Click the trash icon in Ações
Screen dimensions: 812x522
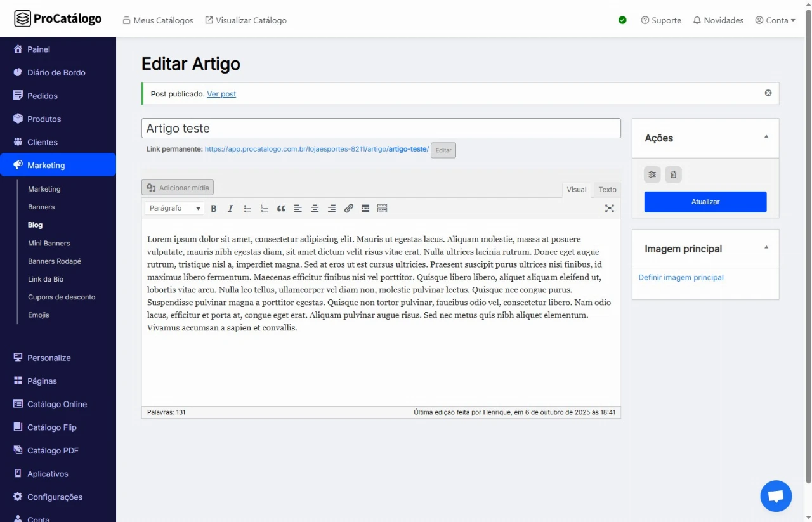673,174
